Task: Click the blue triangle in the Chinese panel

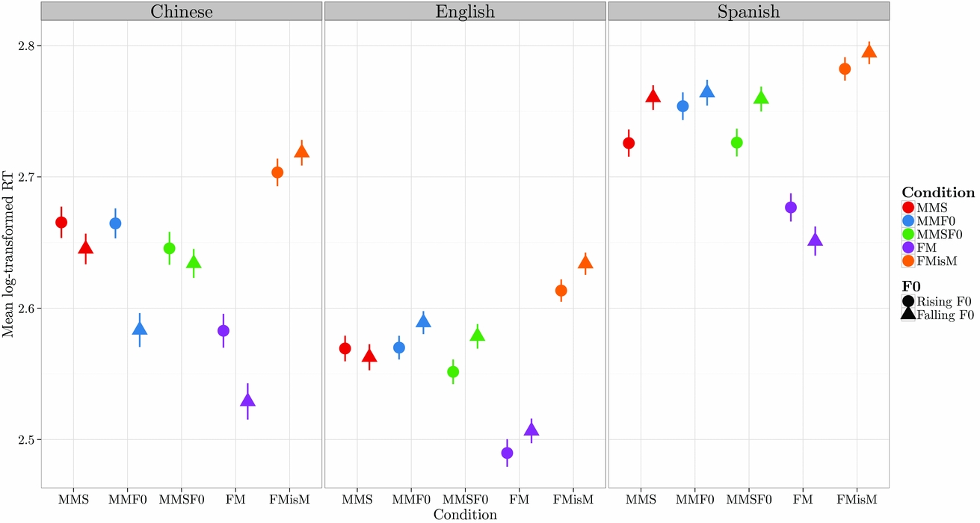Action: point(140,329)
